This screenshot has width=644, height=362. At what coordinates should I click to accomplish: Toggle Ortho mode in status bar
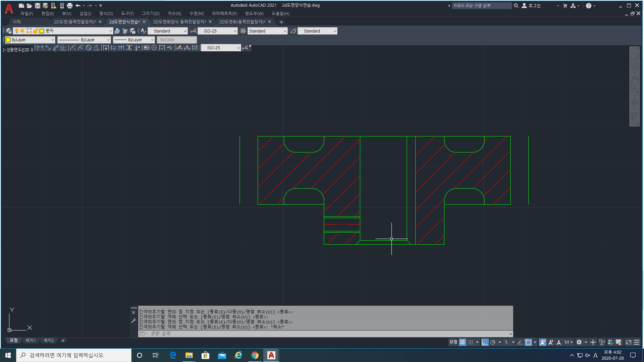coord(485,342)
